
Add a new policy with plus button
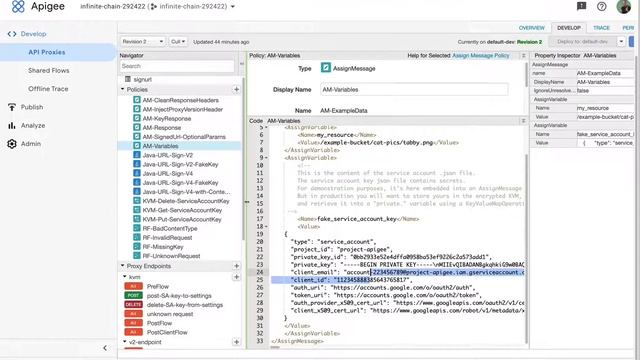click(x=236, y=89)
